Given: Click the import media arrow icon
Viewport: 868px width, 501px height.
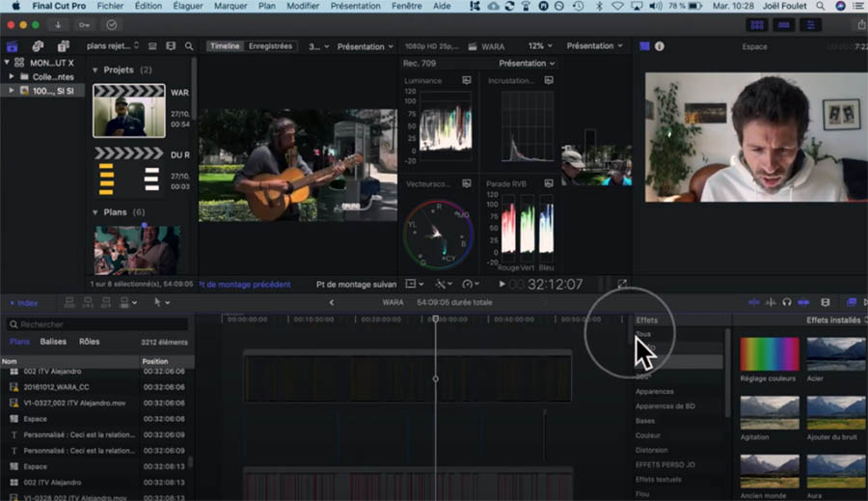Looking at the screenshot, I should [x=58, y=25].
